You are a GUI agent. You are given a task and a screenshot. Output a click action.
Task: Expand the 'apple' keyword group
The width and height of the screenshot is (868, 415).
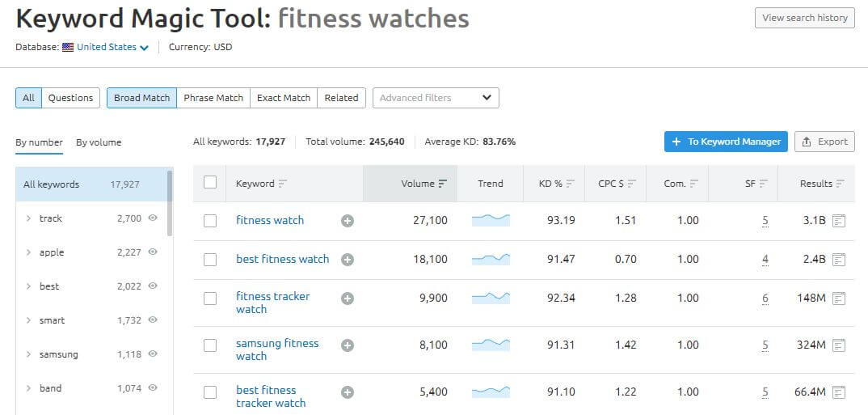(x=29, y=252)
